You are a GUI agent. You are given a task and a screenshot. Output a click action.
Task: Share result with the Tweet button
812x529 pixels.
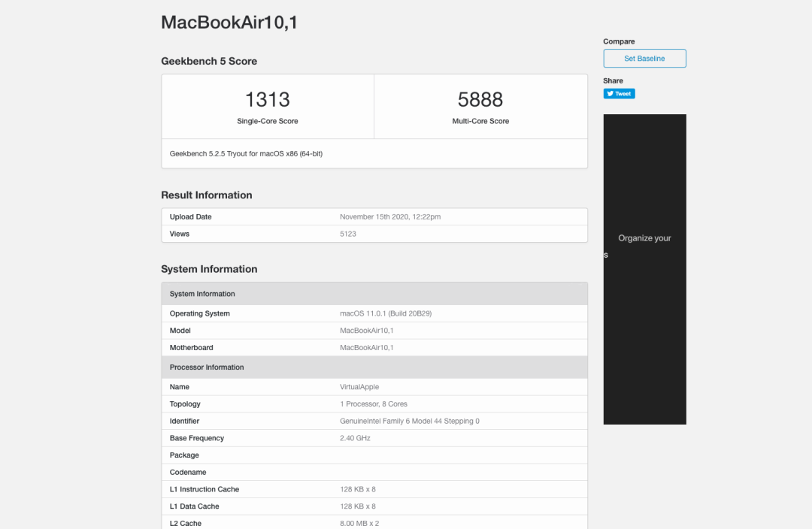[619, 94]
